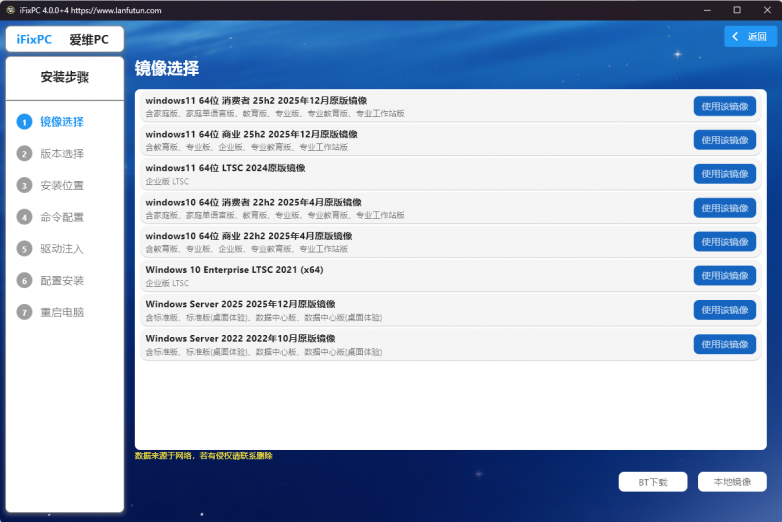Click step 5 驱动注入 number icon
The height and width of the screenshot is (522, 782).
[x=25, y=249]
